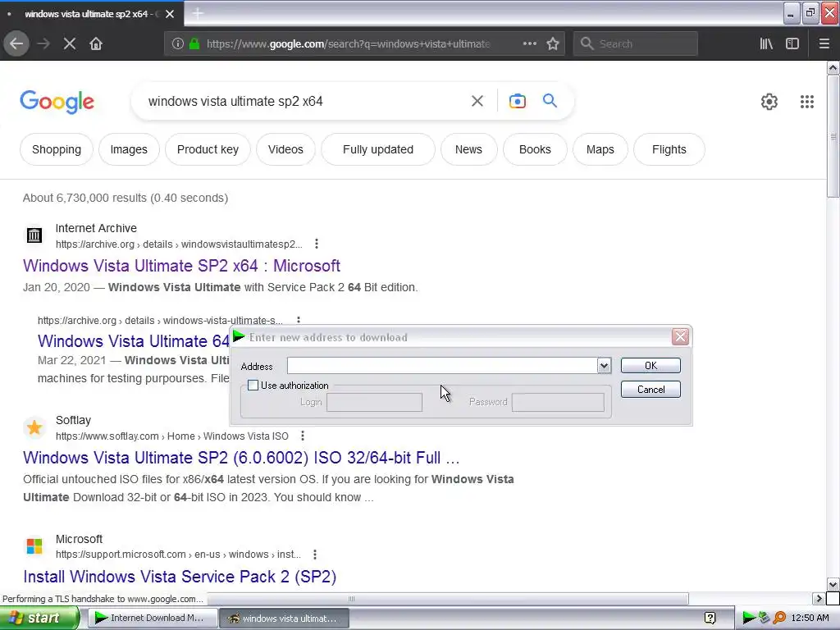The height and width of the screenshot is (630, 840).
Task: Filter results by Books
Action: tap(535, 149)
